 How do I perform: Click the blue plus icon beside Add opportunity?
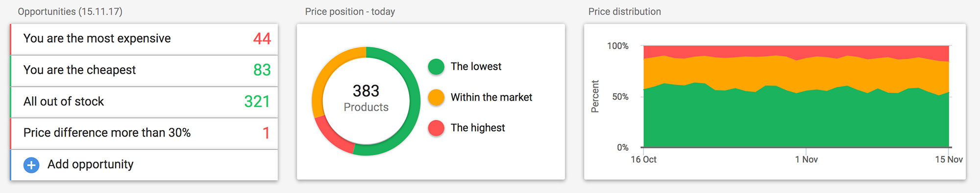tap(31, 165)
